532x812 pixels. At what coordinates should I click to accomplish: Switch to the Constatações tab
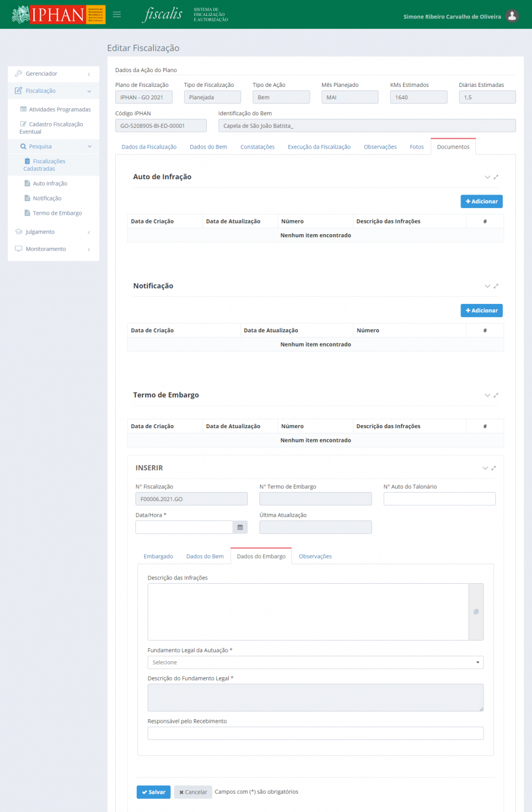coord(257,147)
